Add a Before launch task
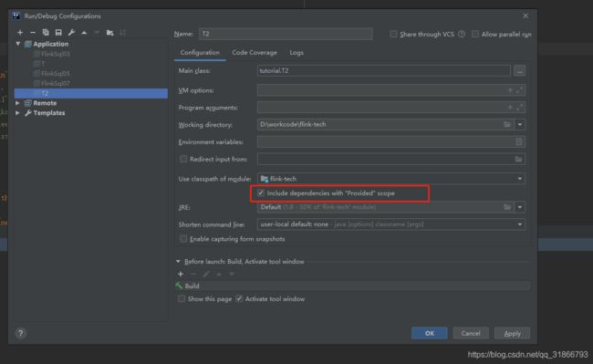This screenshot has width=593, height=364. click(x=181, y=274)
